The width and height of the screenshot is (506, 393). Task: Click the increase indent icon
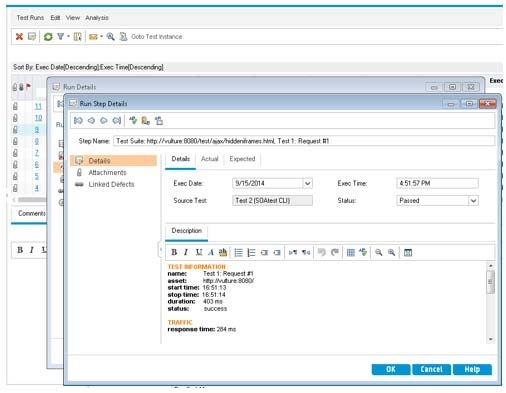point(277,252)
